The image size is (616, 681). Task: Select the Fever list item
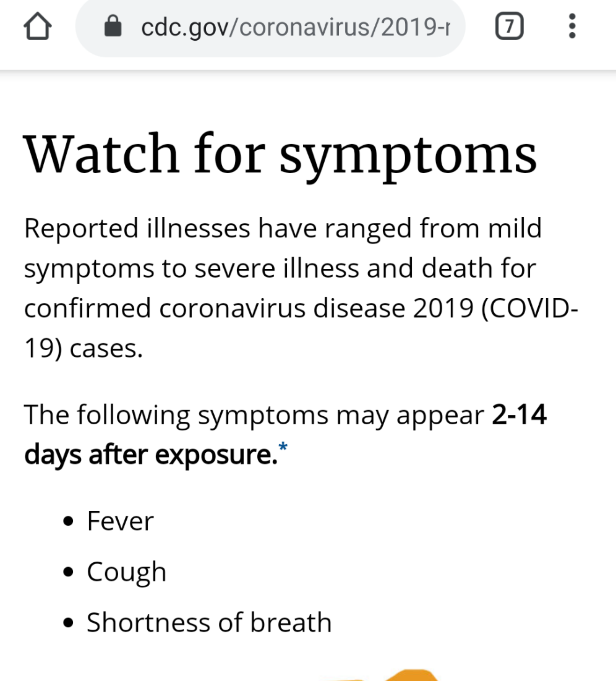coord(120,521)
